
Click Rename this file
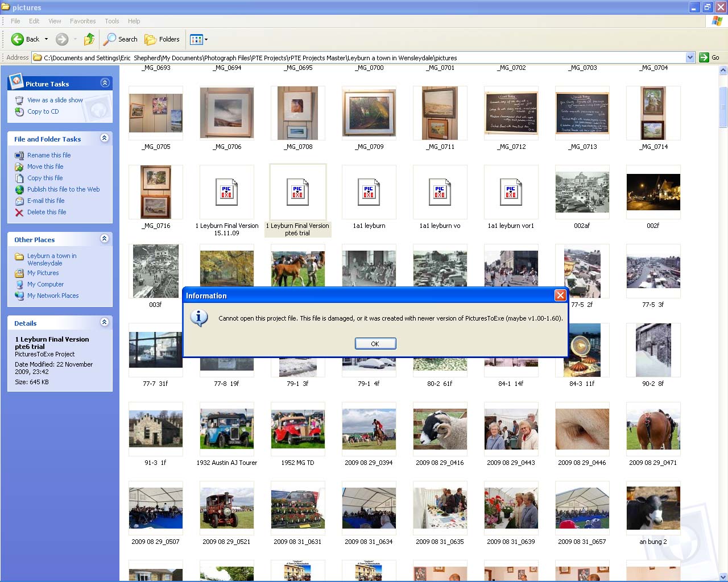[49, 155]
